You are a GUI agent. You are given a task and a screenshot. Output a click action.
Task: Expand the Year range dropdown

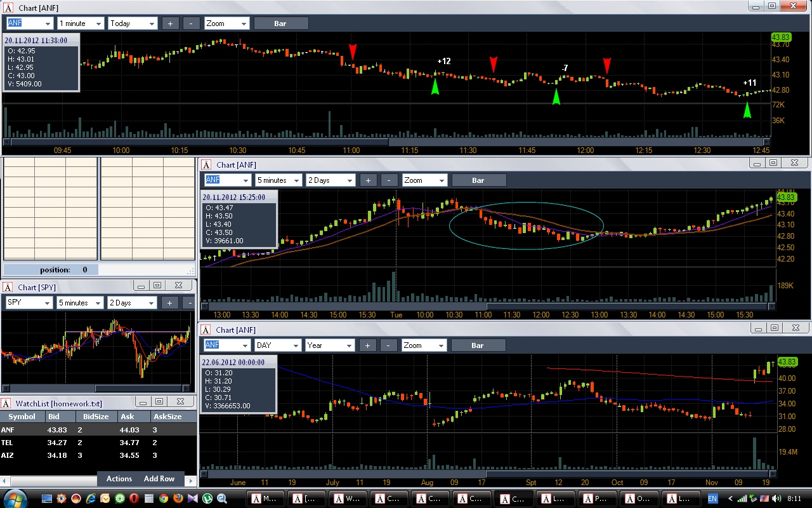click(x=329, y=345)
